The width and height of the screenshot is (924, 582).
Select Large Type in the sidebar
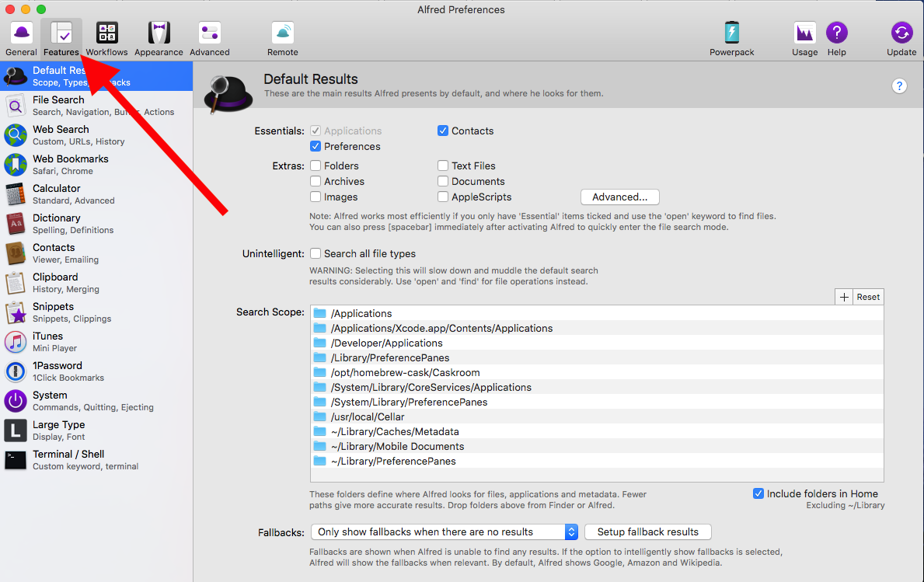(x=96, y=430)
